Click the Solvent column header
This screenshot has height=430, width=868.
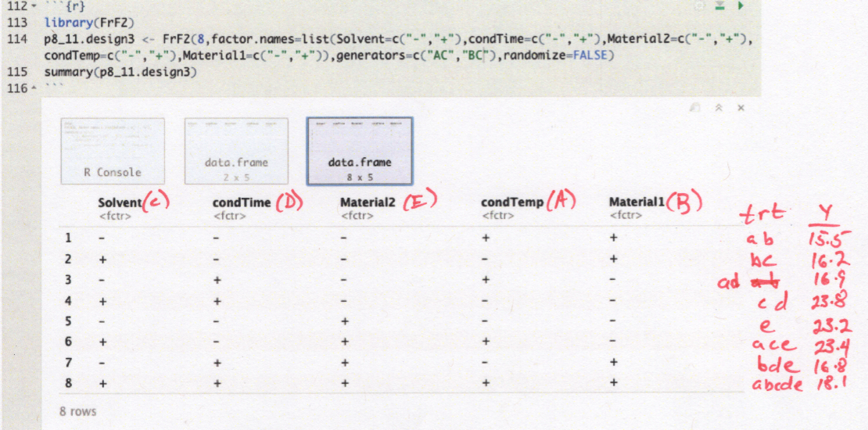[119, 202]
